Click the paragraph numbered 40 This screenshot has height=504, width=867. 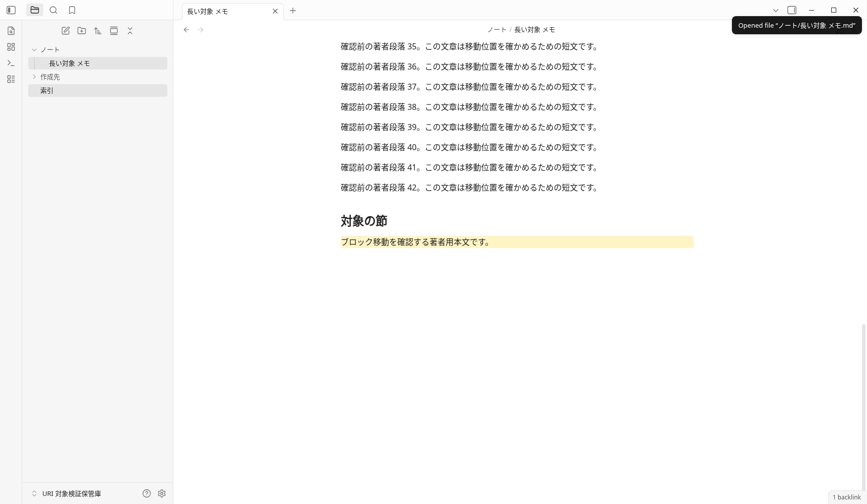[x=469, y=147]
